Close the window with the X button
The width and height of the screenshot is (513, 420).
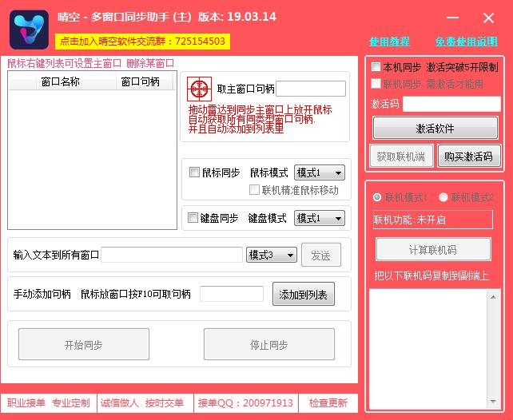[x=488, y=18]
